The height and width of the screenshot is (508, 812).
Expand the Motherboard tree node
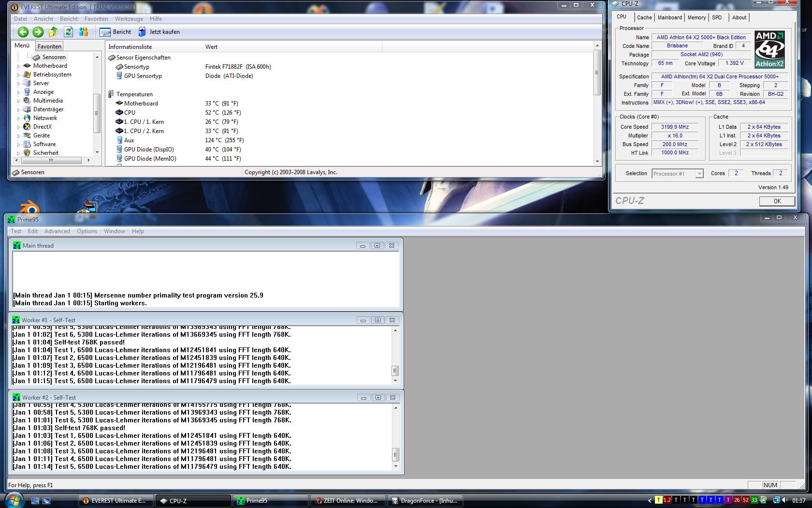pos(19,66)
